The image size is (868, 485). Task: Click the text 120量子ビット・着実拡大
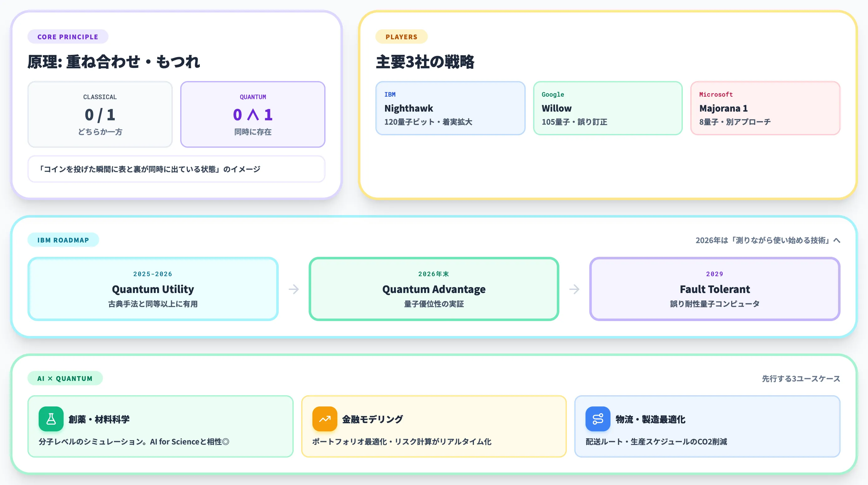[x=428, y=122]
